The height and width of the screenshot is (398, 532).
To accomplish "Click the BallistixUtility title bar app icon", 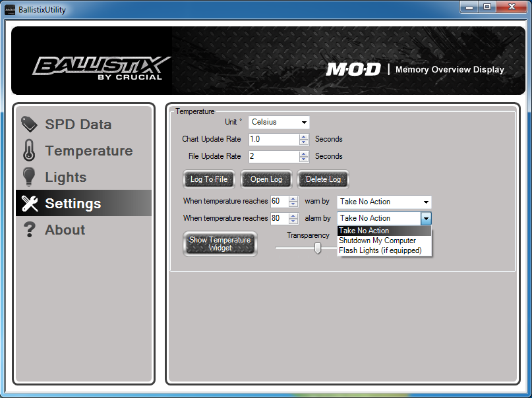I will point(10,9).
